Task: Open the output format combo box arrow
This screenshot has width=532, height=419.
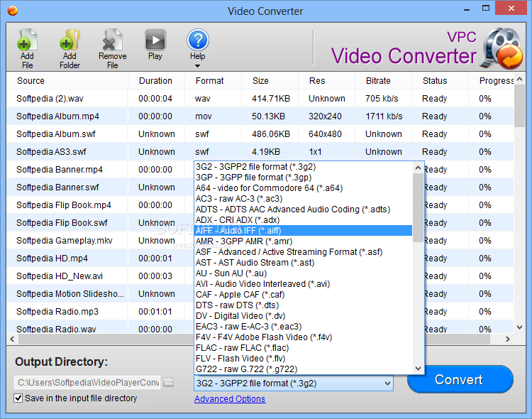Action: [x=387, y=383]
